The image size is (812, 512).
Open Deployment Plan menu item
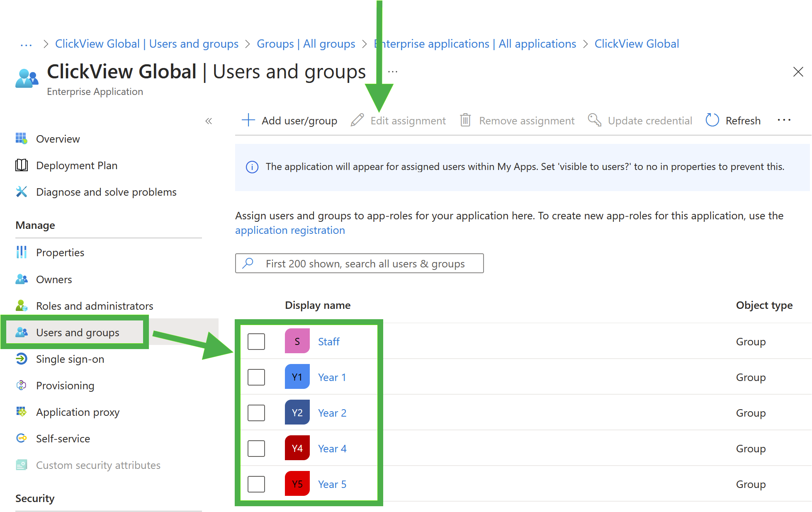point(77,165)
